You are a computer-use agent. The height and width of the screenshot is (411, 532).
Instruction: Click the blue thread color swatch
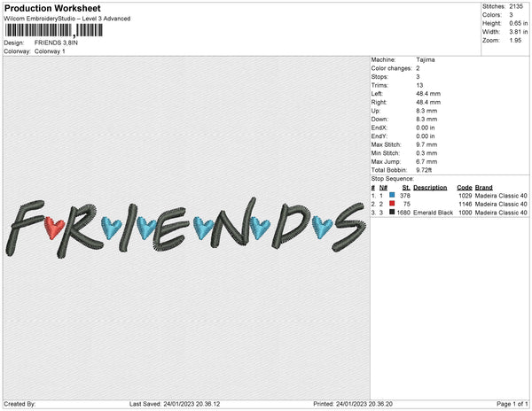click(392, 195)
